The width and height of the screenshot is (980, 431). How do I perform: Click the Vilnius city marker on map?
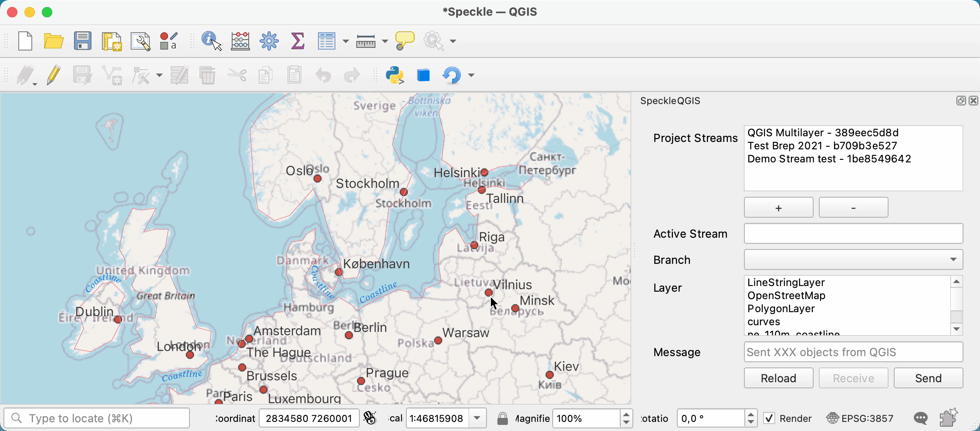click(489, 293)
